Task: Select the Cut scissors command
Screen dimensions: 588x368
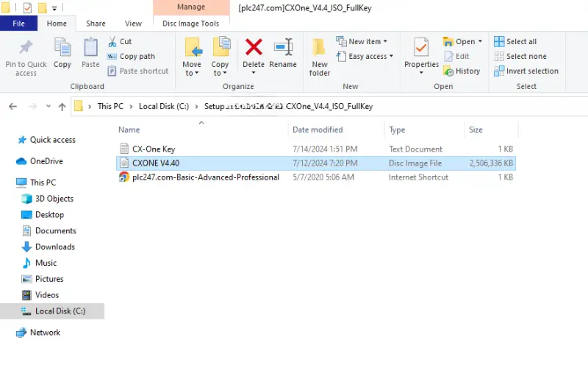Action: (x=120, y=42)
